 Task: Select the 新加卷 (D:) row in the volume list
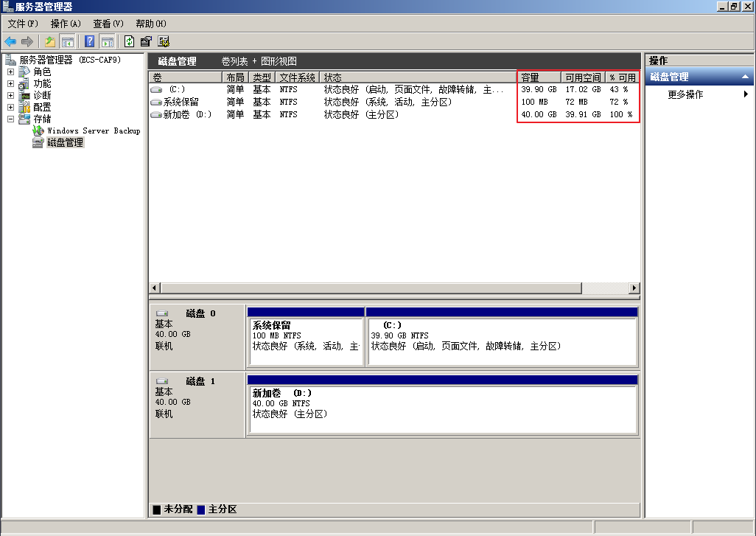[x=187, y=114]
